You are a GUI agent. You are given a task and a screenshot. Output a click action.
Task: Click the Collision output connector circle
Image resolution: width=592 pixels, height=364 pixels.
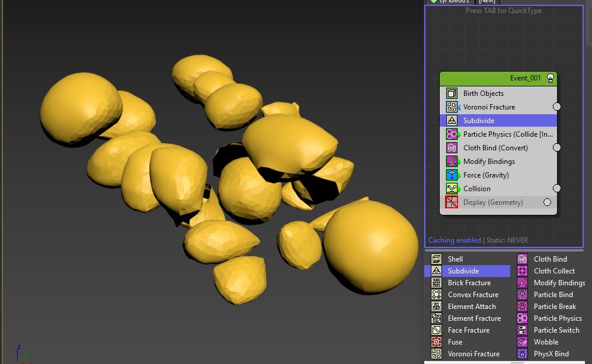[x=556, y=188]
